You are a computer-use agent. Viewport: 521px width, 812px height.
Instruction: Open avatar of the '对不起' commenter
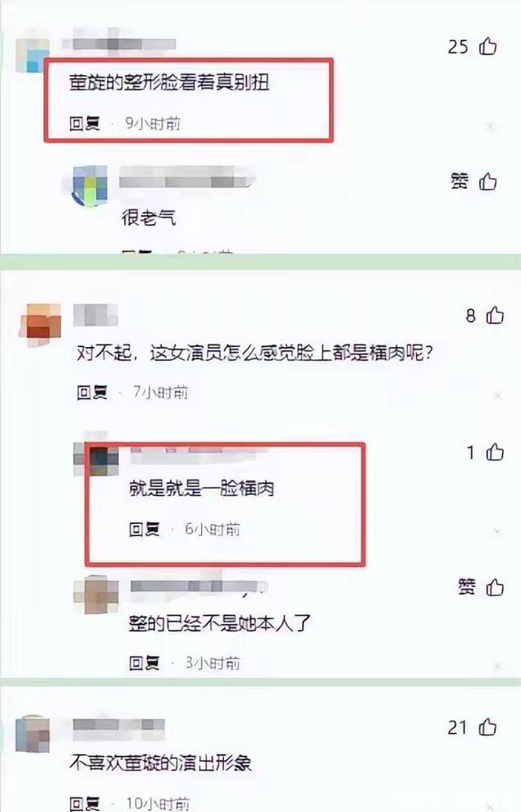tap(41, 324)
